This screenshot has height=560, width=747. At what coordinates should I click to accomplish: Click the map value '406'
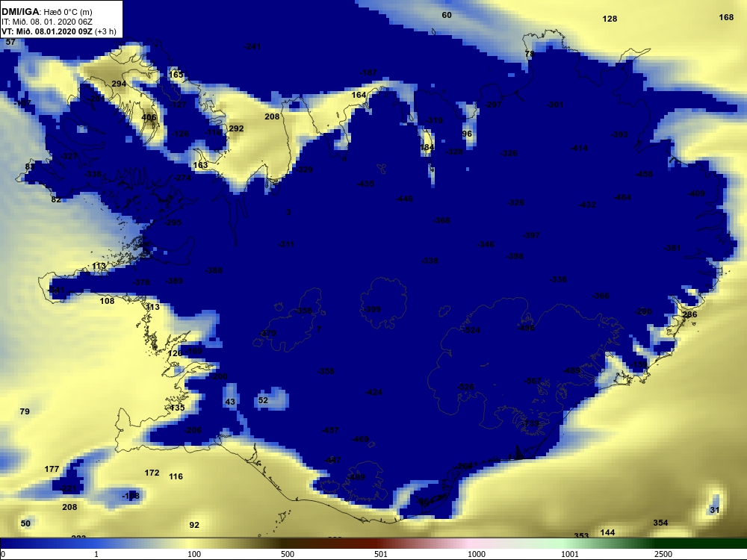tap(149, 117)
